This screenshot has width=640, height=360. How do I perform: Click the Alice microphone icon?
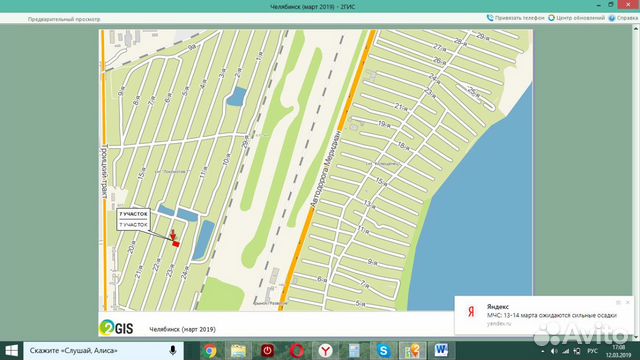(x=173, y=351)
